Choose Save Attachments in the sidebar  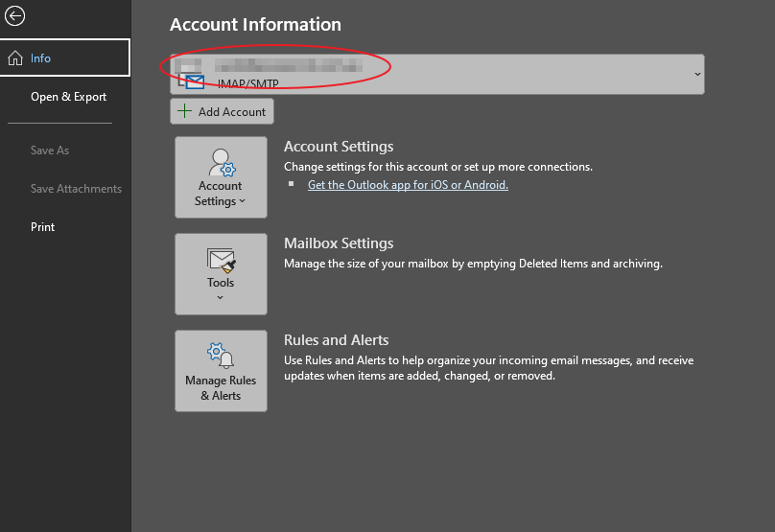[x=76, y=189]
